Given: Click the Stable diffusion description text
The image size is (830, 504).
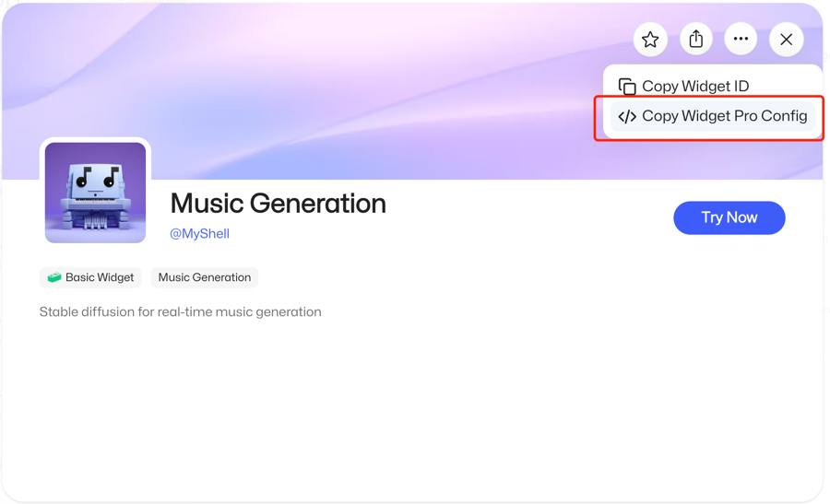Looking at the screenshot, I should tap(180, 312).
